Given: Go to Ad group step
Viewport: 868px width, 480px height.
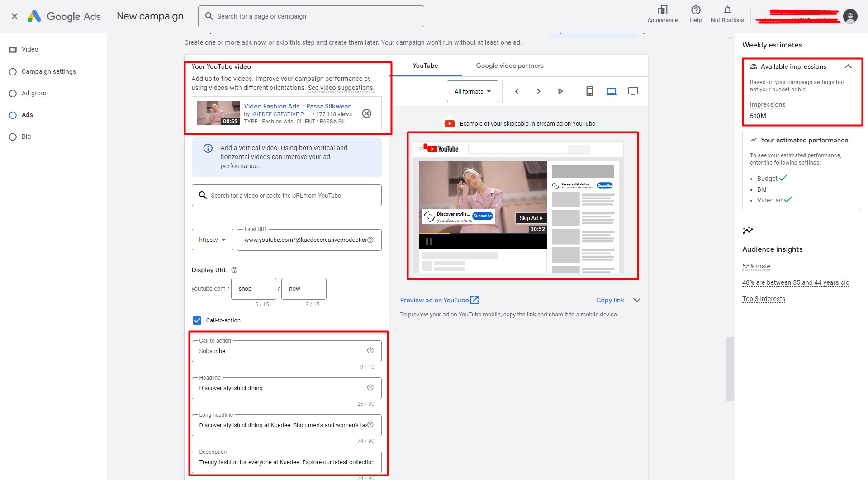Looking at the screenshot, I should click(34, 93).
